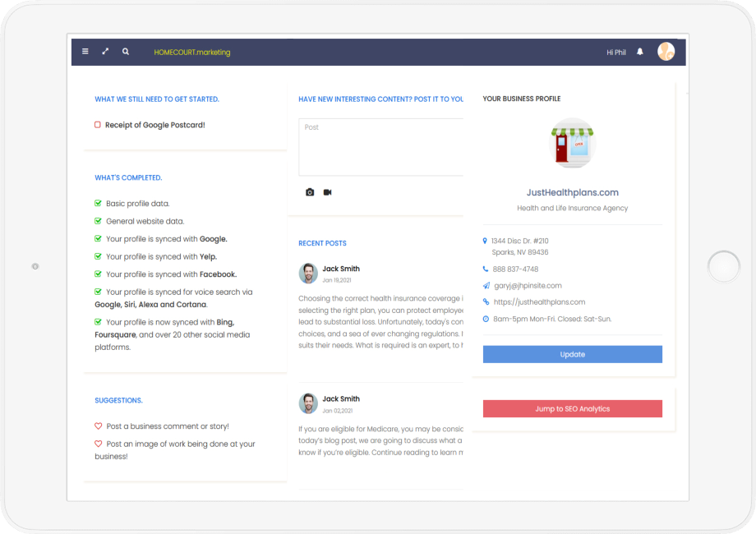Viewport: 756px width, 534px height.
Task: Click the heart beside Post a business comment
Action: coord(99,426)
